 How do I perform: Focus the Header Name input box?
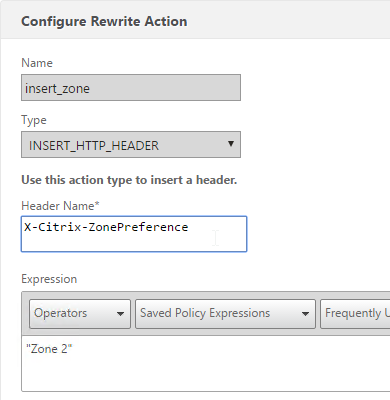134,234
